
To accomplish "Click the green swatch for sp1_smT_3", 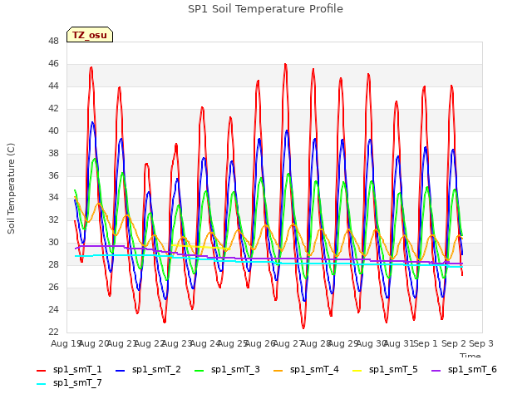I will (x=199, y=371).
